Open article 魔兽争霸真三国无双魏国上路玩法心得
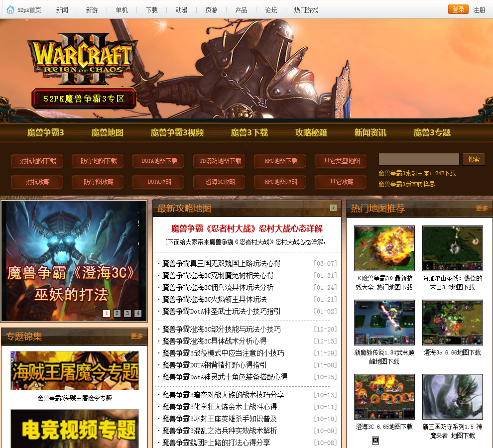493x448 pixels. pyautogui.click(x=221, y=263)
